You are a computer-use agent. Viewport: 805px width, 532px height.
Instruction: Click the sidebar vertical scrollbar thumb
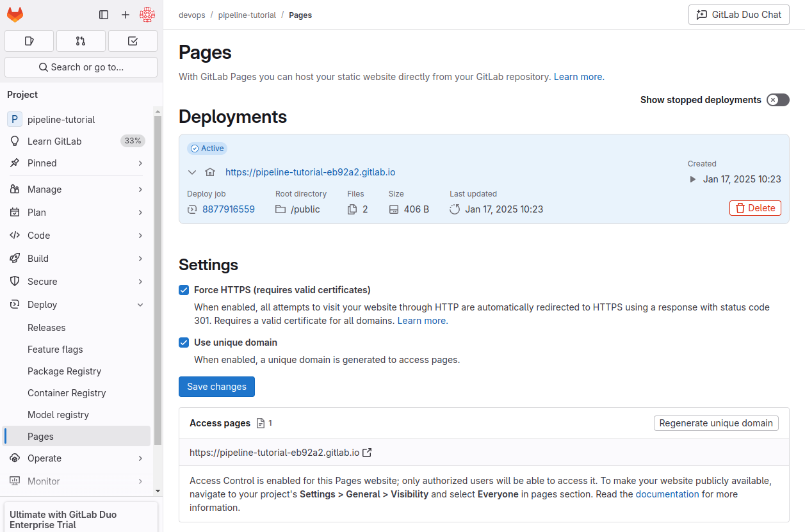(x=158, y=280)
